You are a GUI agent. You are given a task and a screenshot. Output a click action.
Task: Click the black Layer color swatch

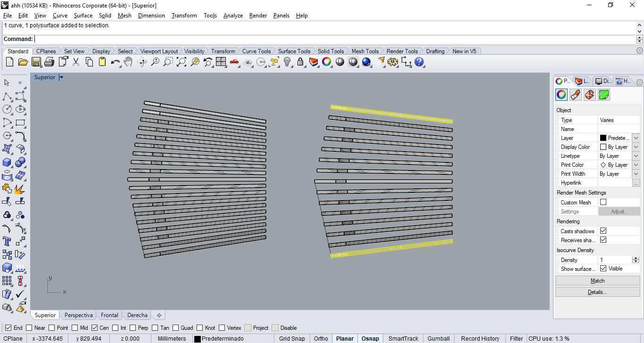[x=603, y=138]
